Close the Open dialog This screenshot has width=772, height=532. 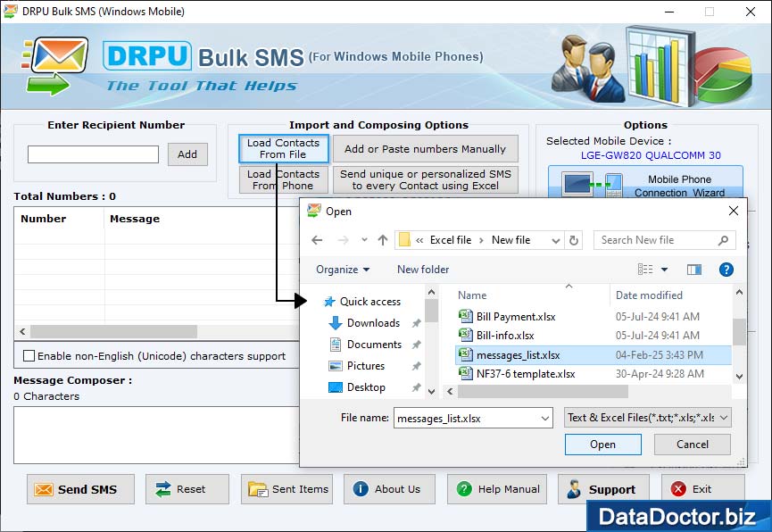733,211
